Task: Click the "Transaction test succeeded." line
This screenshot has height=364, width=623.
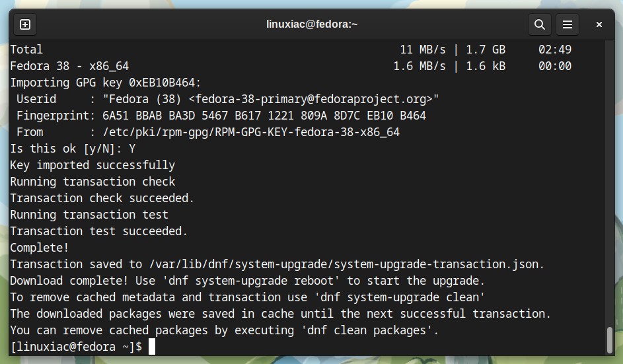Action: (99, 231)
